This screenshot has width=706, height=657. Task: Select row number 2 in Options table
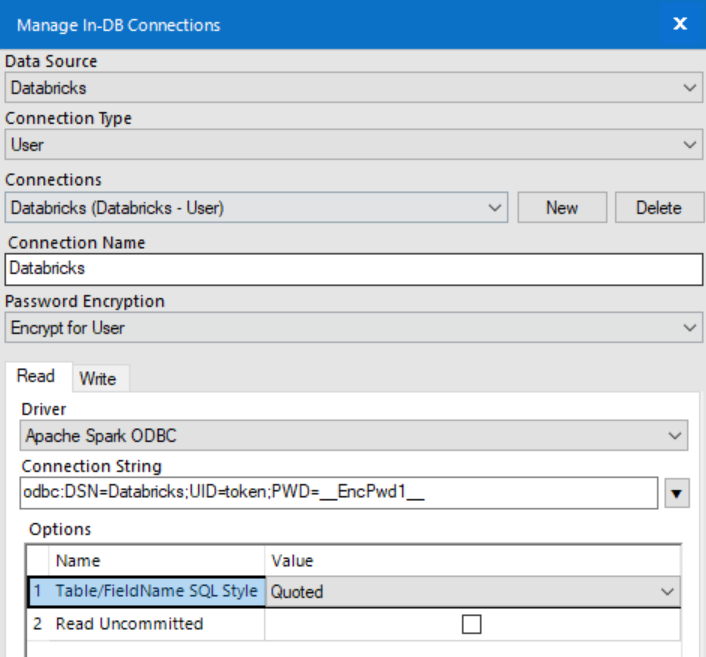37,624
